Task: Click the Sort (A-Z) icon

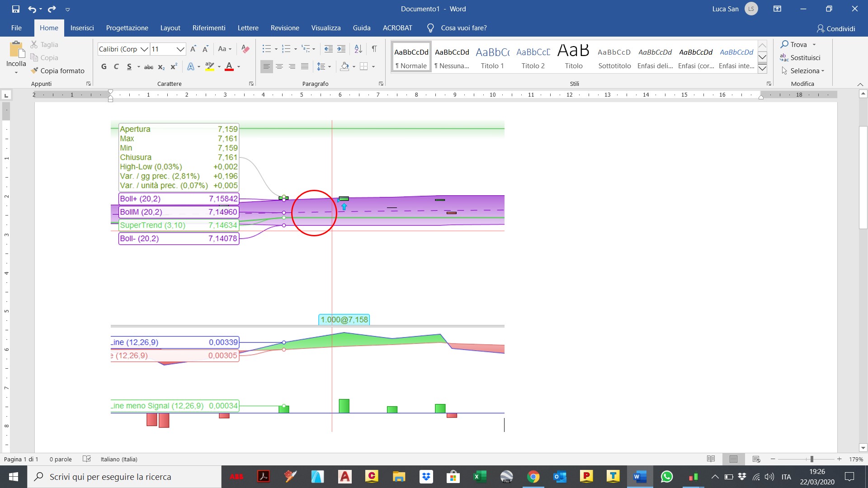Action: click(358, 49)
